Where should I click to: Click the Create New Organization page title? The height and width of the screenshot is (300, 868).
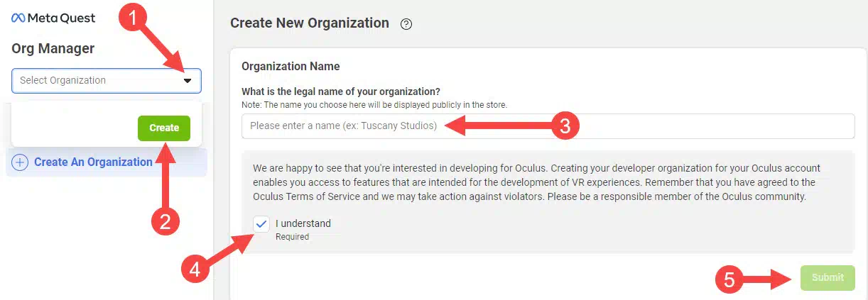(x=310, y=23)
